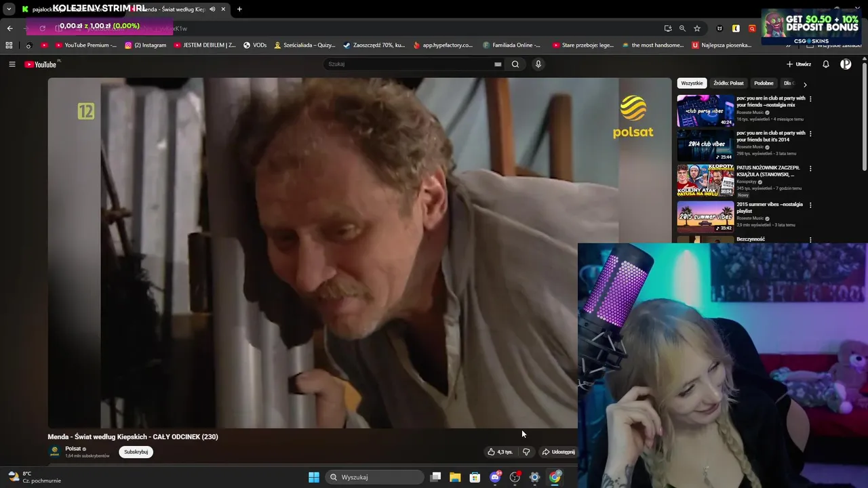Open the Sześcialiada – Quizy bookmark
Screen dimensions: 868x488
[x=304, y=45]
